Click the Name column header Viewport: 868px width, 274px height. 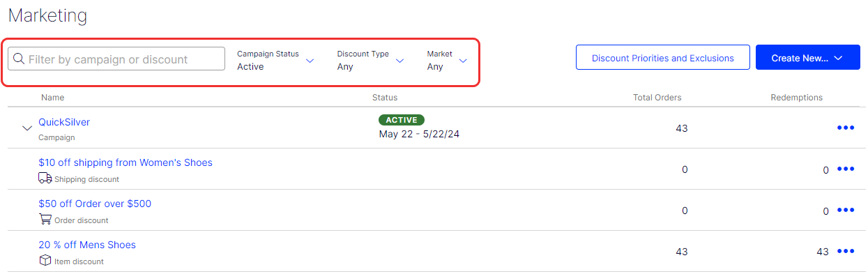[53, 98]
